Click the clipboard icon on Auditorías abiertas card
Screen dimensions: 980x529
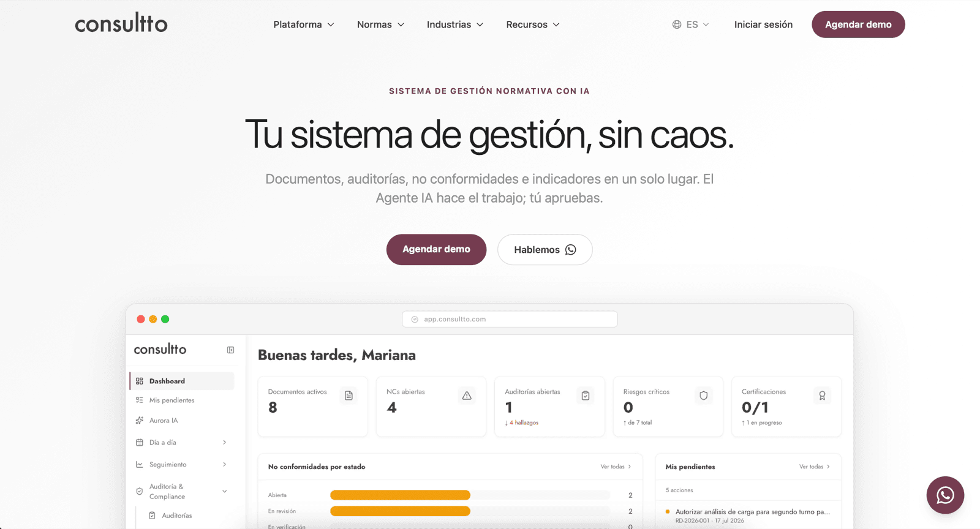click(x=586, y=396)
